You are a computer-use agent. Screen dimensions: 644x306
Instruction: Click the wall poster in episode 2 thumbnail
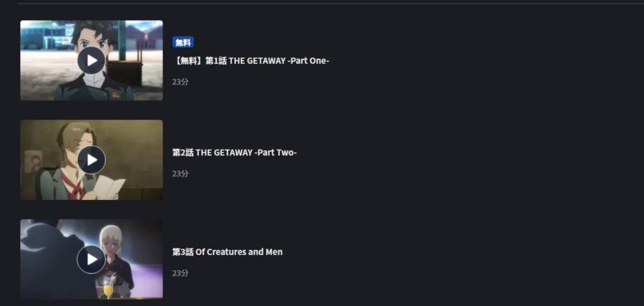coord(32,161)
